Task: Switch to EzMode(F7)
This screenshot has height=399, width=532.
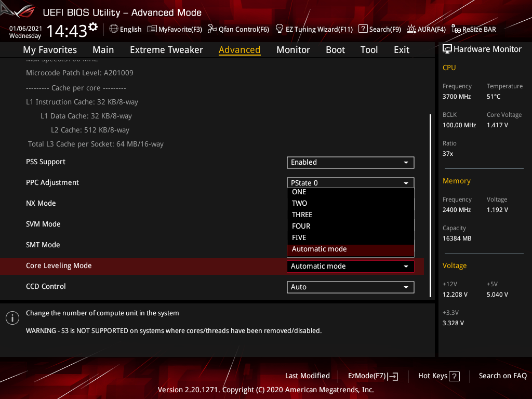Action: pyautogui.click(x=373, y=376)
